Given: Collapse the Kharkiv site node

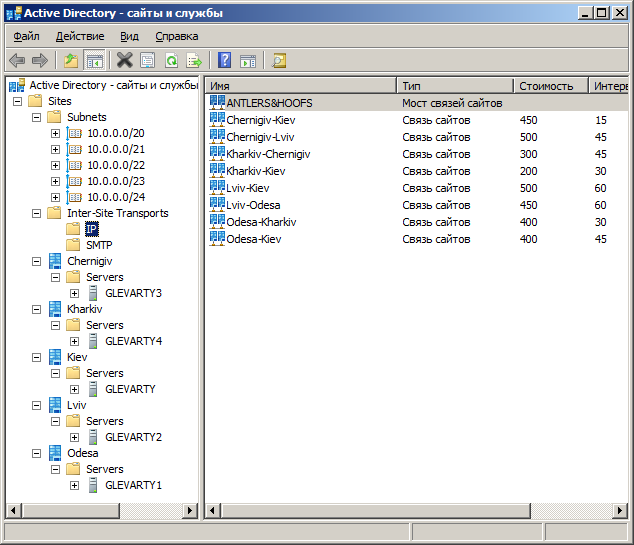Looking at the screenshot, I should pyautogui.click(x=36, y=310).
